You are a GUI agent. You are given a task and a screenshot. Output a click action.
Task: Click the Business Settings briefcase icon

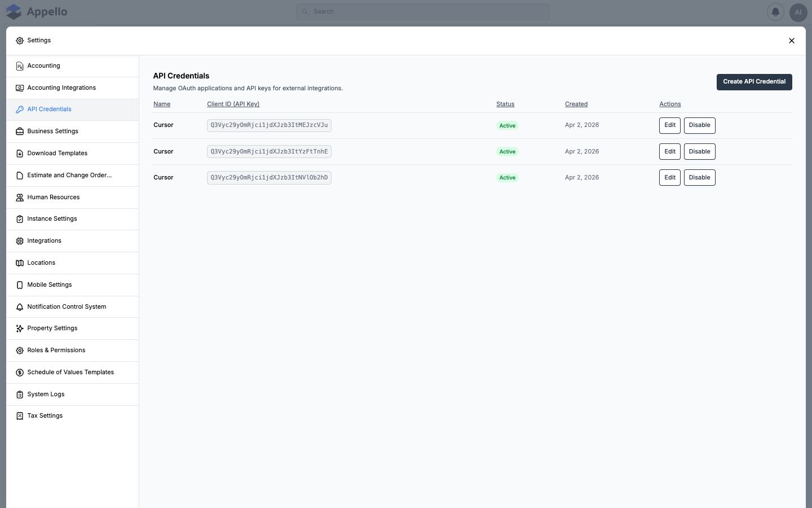(x=20, y=132)
